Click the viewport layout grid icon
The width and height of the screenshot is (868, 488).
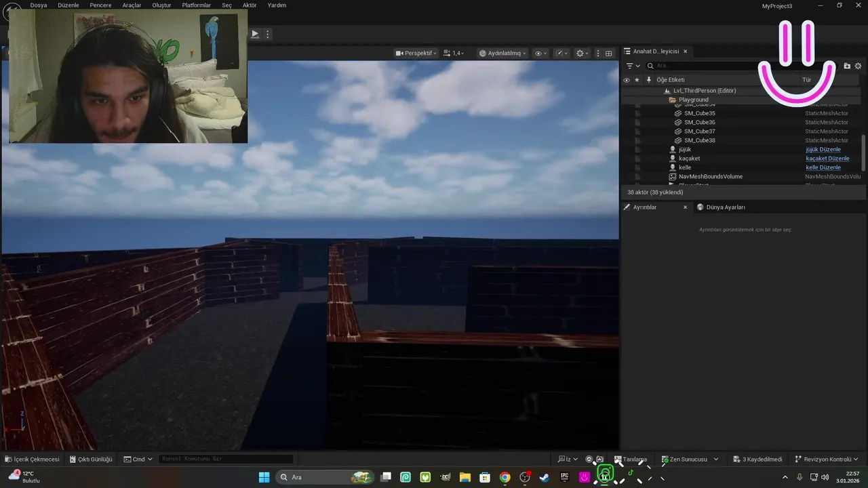[609, 53]
